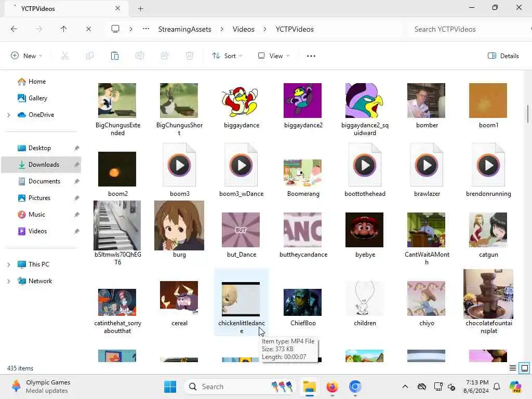Click the This PC monitor icon in address bar
532x399 pixels.
click(x=115, y=29)
